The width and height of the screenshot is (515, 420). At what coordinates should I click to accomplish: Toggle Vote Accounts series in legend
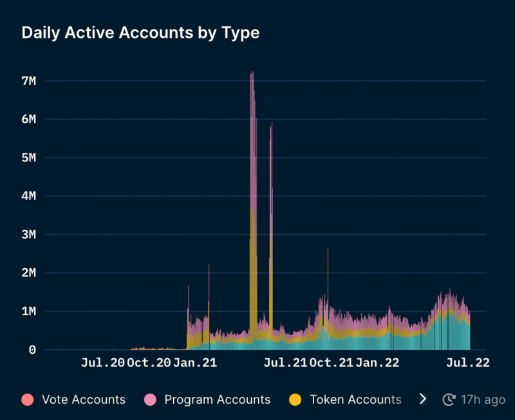coord(73,399)
